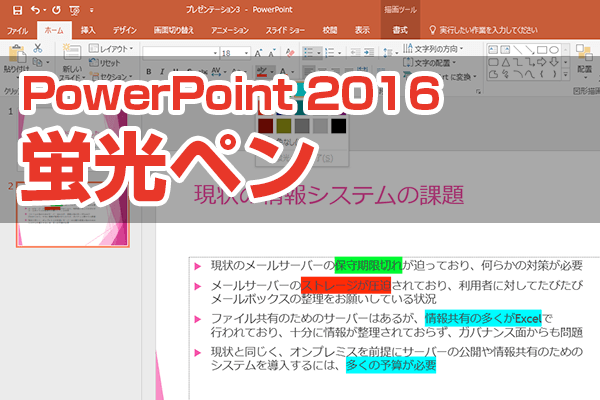This screenshot has width=600, height=400.
Task: Insert a new slide with the New Slide icon
Action: [x=72, y=52]
